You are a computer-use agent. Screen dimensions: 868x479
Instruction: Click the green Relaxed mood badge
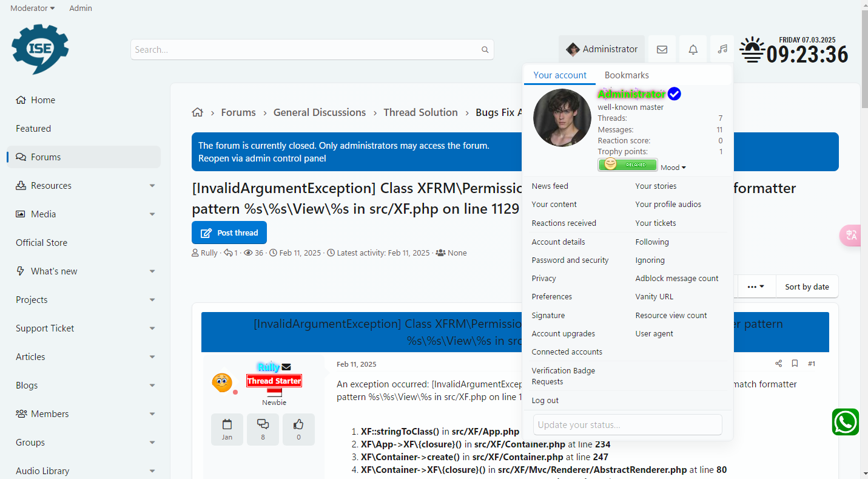point(627,165)
